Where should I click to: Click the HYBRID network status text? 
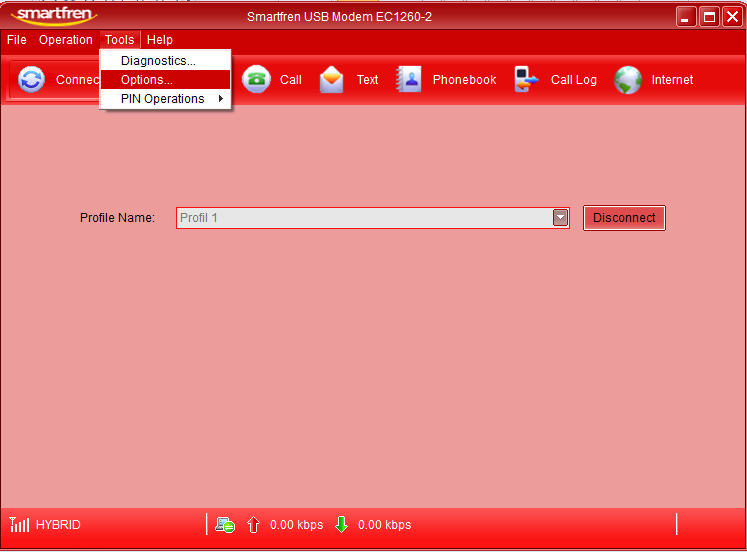(x=58, y=525)
